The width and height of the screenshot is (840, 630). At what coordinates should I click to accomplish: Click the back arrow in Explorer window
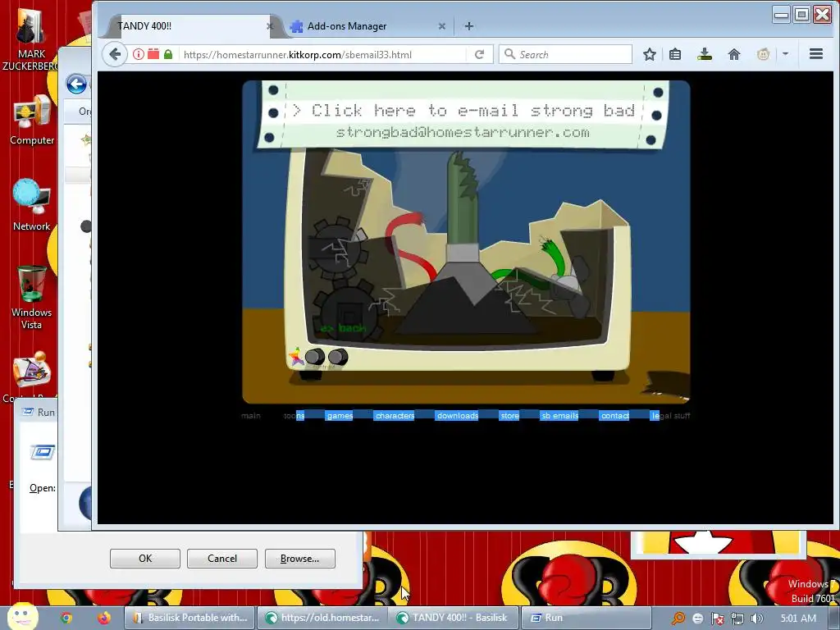pyautogui.click(x=76, y=84)
